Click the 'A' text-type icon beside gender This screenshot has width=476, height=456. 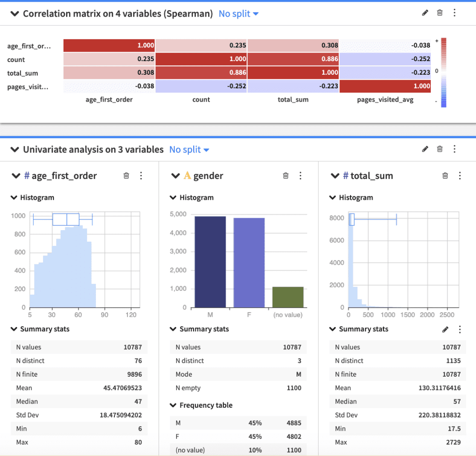[x=188, y=175]
